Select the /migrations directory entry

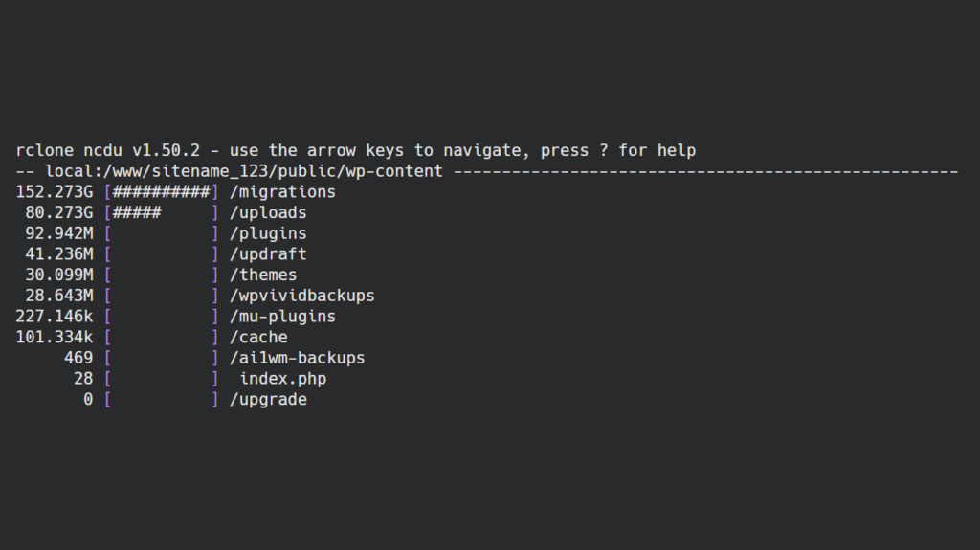click(282, 191)
